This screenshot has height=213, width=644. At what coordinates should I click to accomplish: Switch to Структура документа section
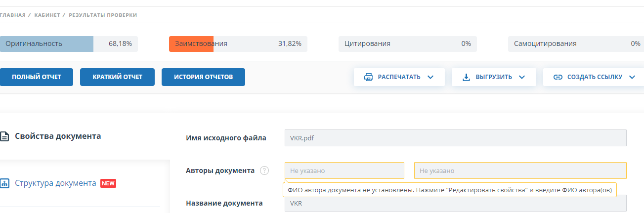(55, 183)
